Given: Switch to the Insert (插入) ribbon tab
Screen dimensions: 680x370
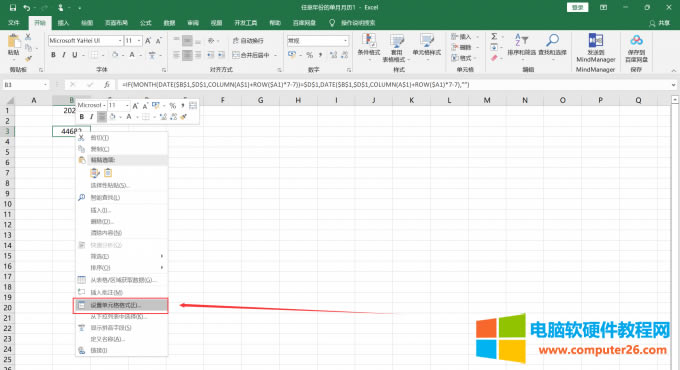Looking at the screenshot, I should (x=63, y=23).
